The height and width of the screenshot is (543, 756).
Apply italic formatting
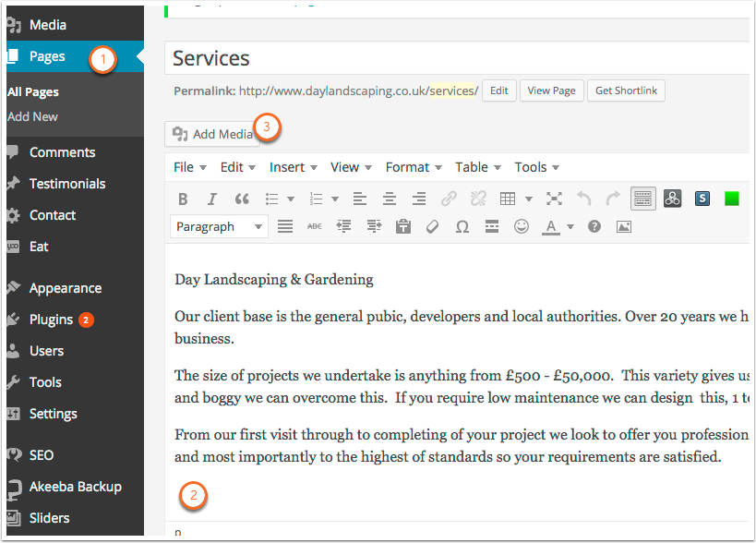pyautogui.click(x=212, y=199)
